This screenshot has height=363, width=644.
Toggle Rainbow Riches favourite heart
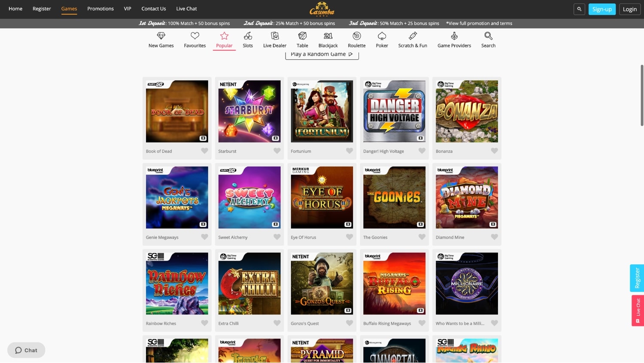coord(205,323)
